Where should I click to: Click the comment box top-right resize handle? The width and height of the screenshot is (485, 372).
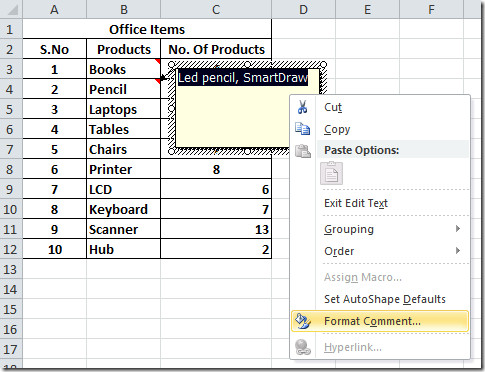pos(323,64)
